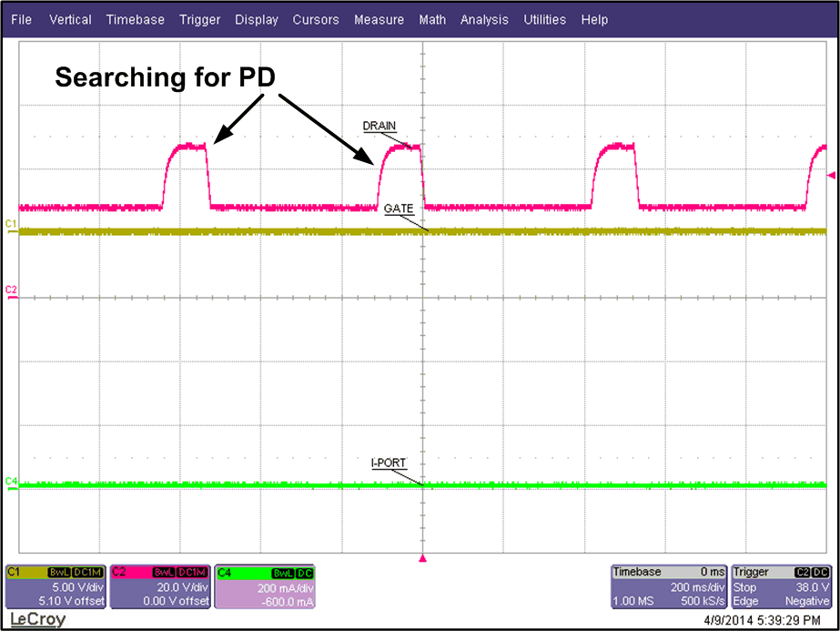The height and width of the screenshot is (631, 840).
Task: Open the C1 channel descriptor box
Action: click(55, 590)
